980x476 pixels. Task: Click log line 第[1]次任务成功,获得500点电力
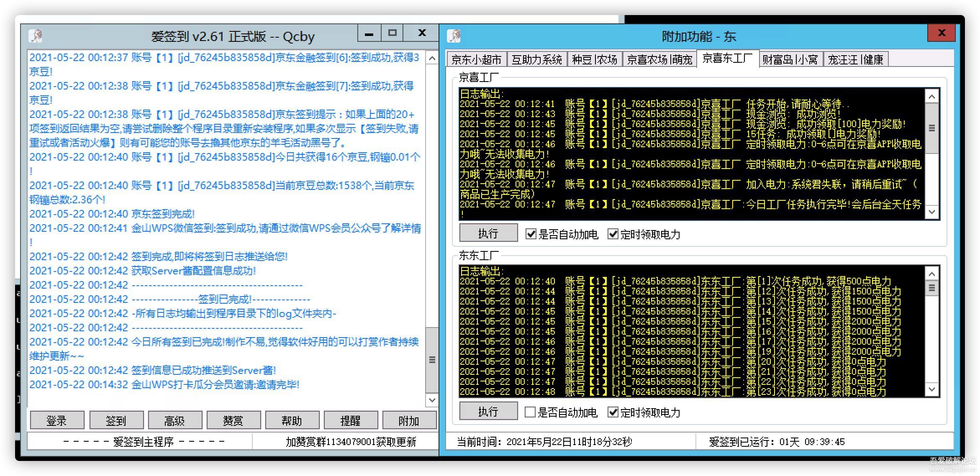[x=676, y=281]
